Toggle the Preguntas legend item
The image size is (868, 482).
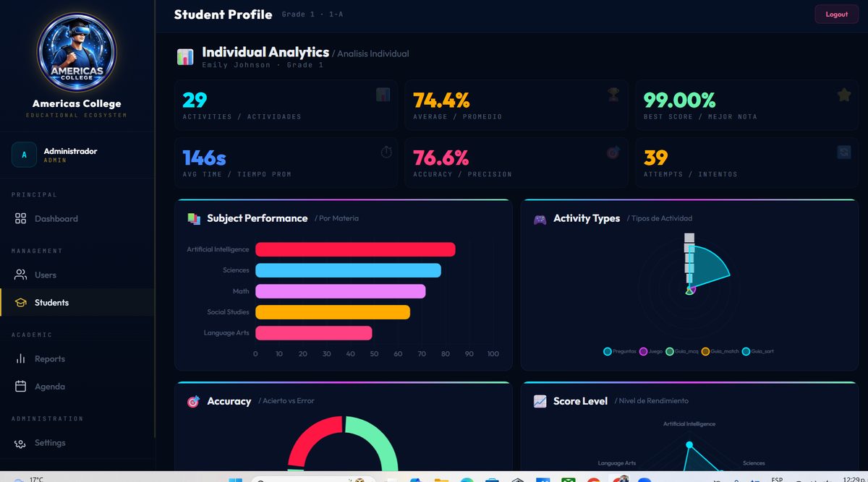click(x=620, y=351)
